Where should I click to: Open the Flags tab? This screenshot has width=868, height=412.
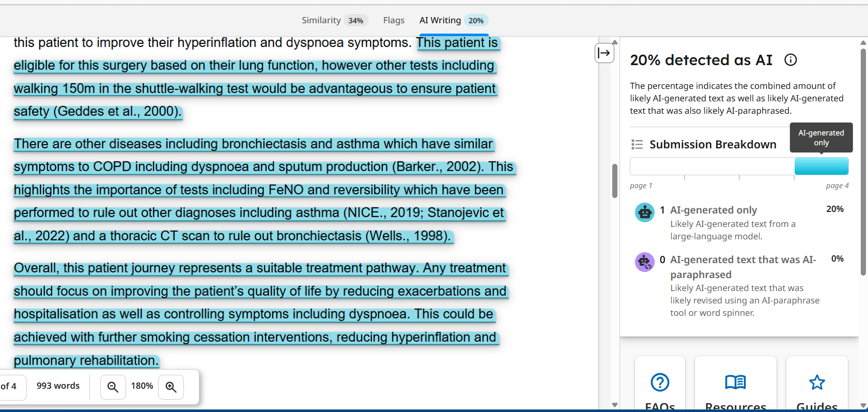pos(394,20)
